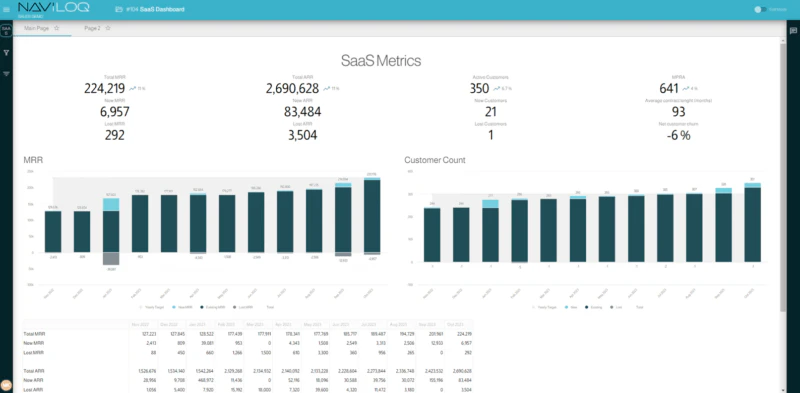
Task: Toggle Total series in MRR chart legend
Action: (x=269, y=307)
